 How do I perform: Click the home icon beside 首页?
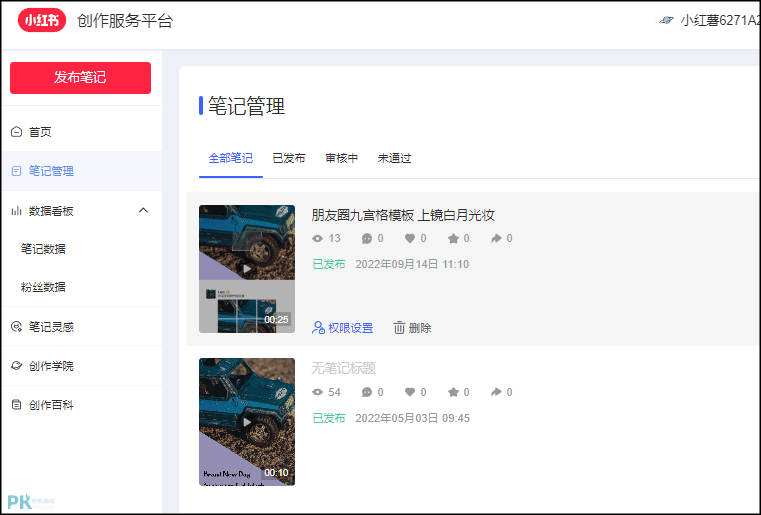pyautogui.click(x=17, y=132)
